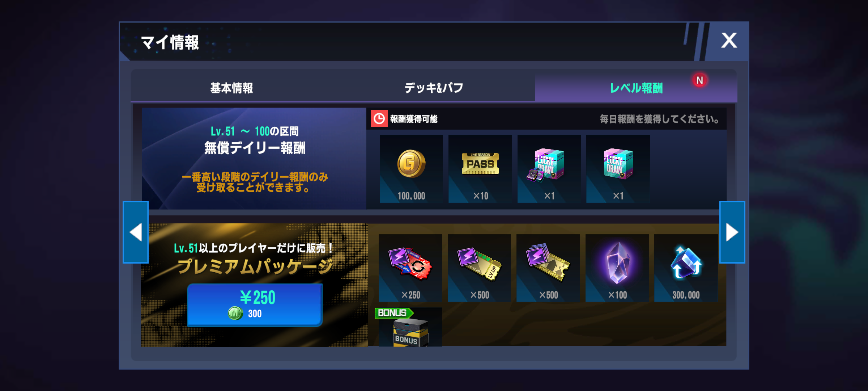The width and height of the screenshot is (868, 391).
Task: Buy the premium package for ¥250
Action: click(x=255, y=305)
